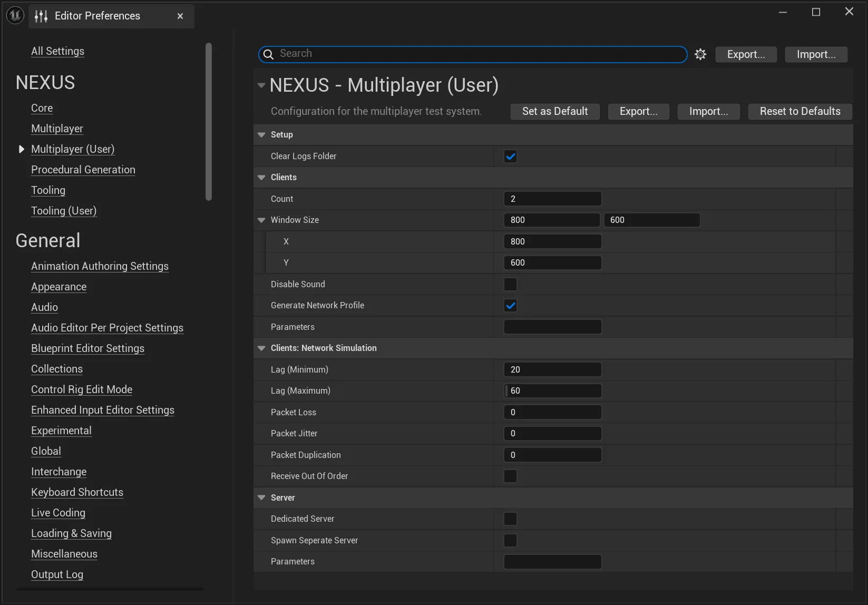
Task: Select the Core settings category
Action: (x=42, y=108)
